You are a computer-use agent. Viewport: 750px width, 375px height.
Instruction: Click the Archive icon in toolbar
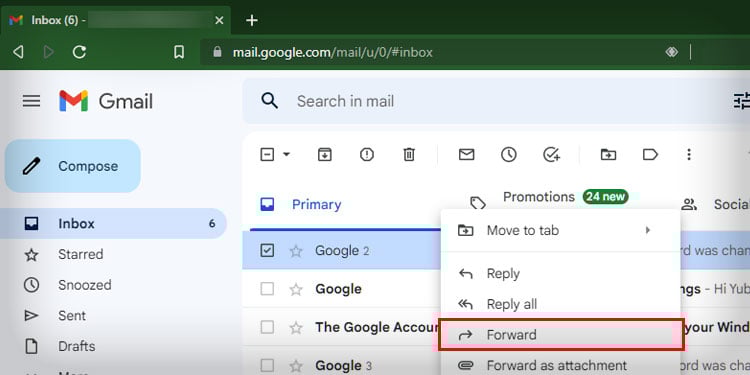coord(325,154)
